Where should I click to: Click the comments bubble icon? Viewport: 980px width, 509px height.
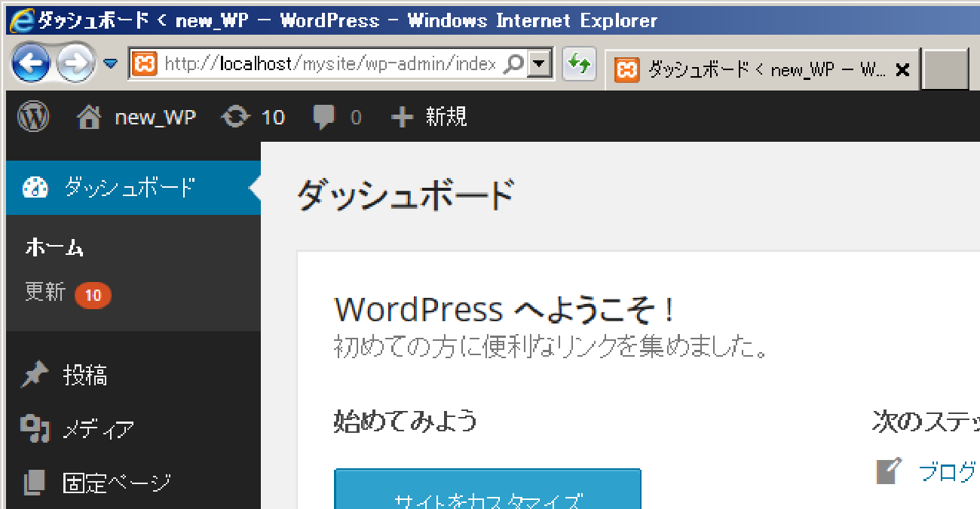tap(325, 118)
